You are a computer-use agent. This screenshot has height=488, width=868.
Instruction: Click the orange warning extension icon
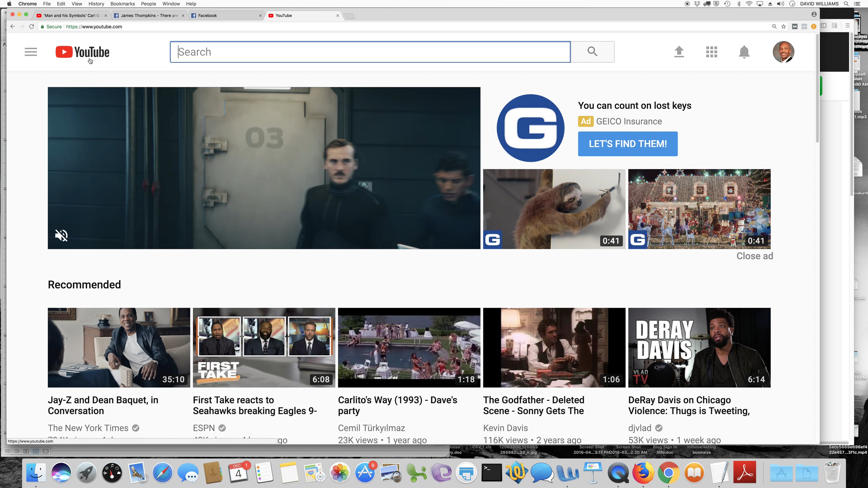pyautogui.click(x=814, y=27)
